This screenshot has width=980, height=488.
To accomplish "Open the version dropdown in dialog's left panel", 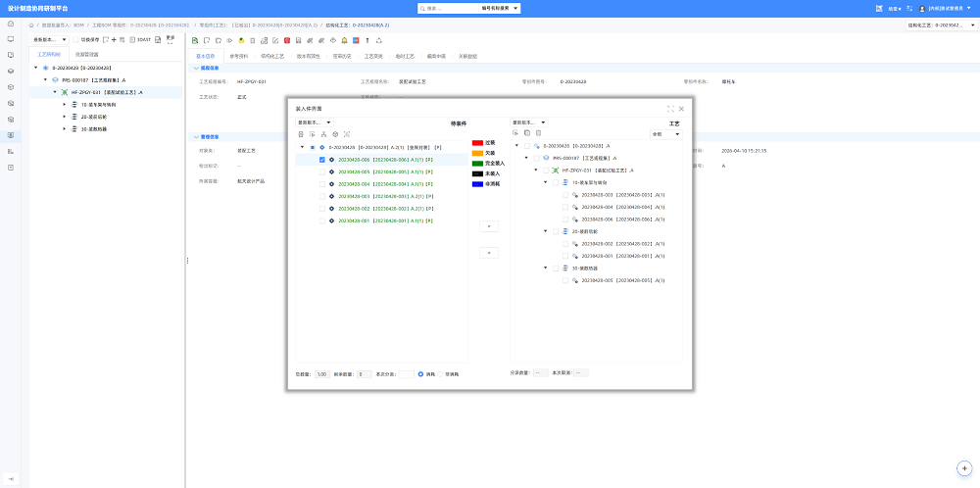I will (x=315, y=122).
